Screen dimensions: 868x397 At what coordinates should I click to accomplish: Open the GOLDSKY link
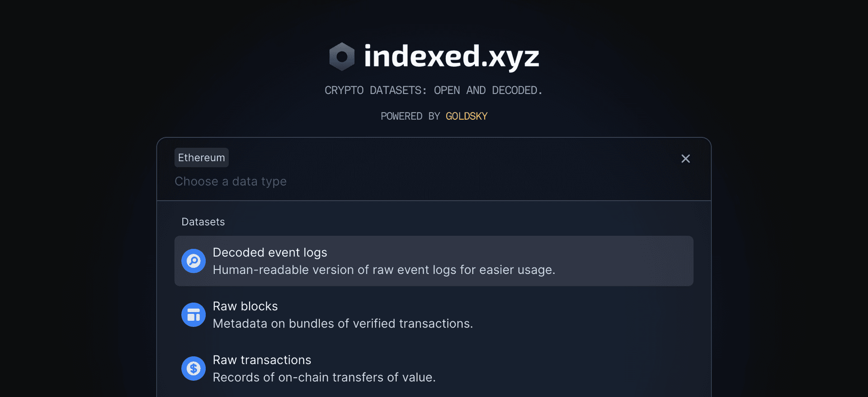[x=466, y=116]
